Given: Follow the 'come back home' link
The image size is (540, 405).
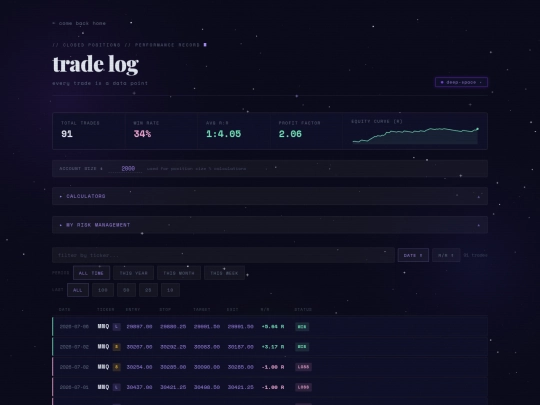Looking at the screenshot, I should 79,23.
